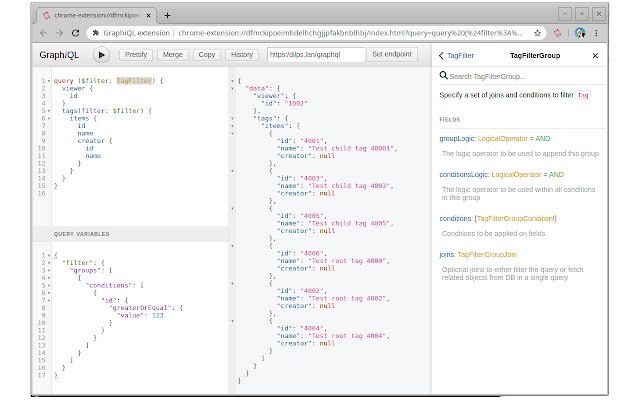Run the query with the play button
This screenshot has width=640, height=400.
click(101, 55)
